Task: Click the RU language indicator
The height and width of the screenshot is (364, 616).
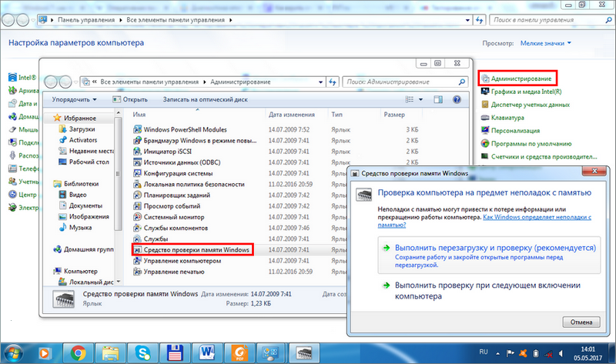Action: point(484,352)
